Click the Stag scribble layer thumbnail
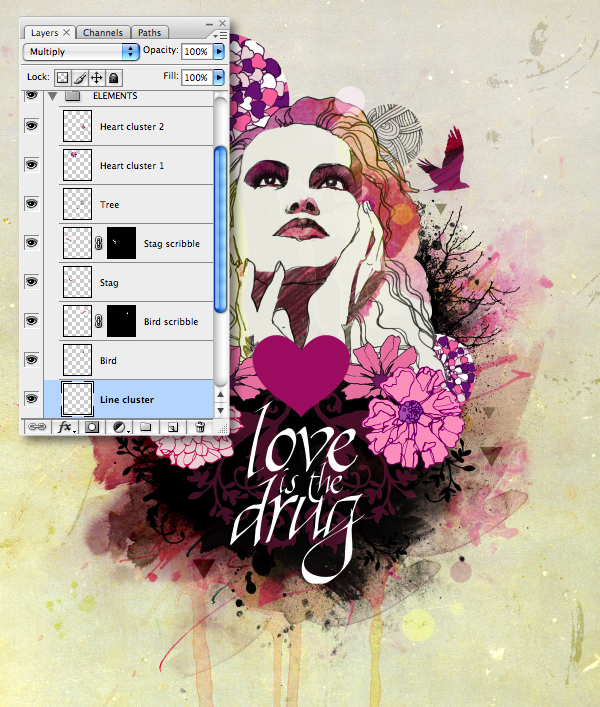Screen dimensions: 600x707 pyautogui.click(x=77, y=243)
